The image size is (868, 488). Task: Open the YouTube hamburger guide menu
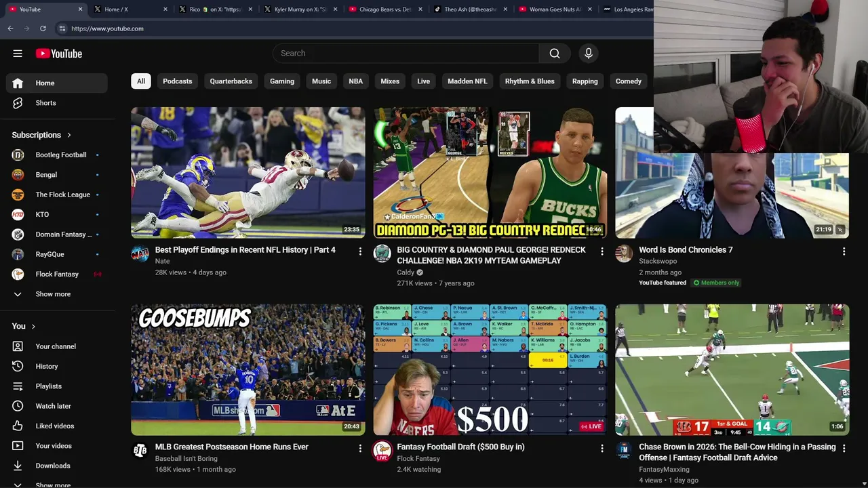(18, 54)
